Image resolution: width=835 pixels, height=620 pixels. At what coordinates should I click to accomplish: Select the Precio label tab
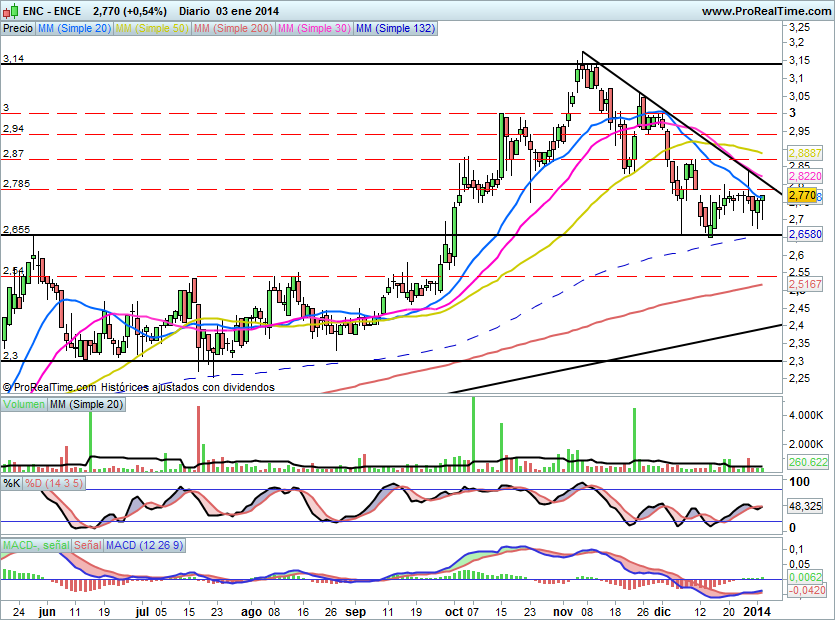pyautogui.click(x=17, y=29)
